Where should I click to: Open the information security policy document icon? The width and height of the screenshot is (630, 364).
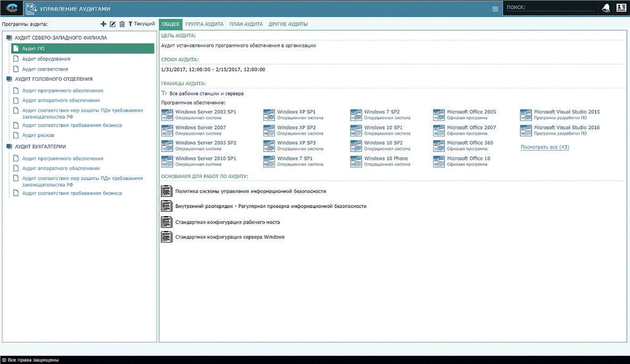pos(167,191)
